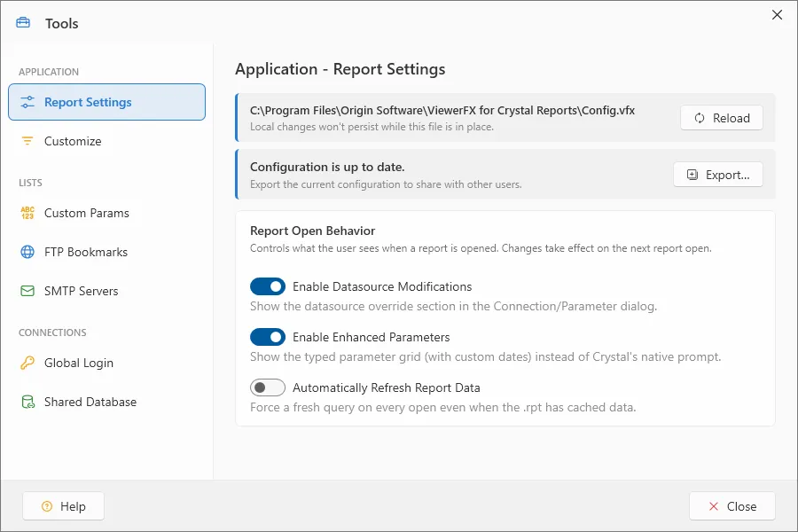Click the SMTP Servers envelope icon
The height and width of the screenshot is (532, 798).
pos(27,291)
